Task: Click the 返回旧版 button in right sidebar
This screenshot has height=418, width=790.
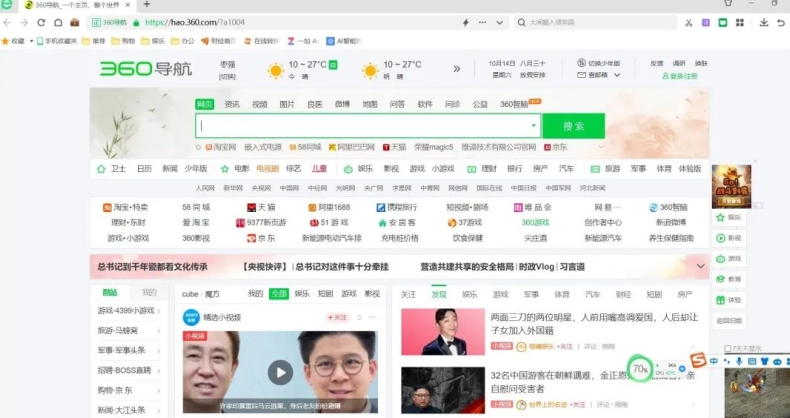Action: coord(729,320)
